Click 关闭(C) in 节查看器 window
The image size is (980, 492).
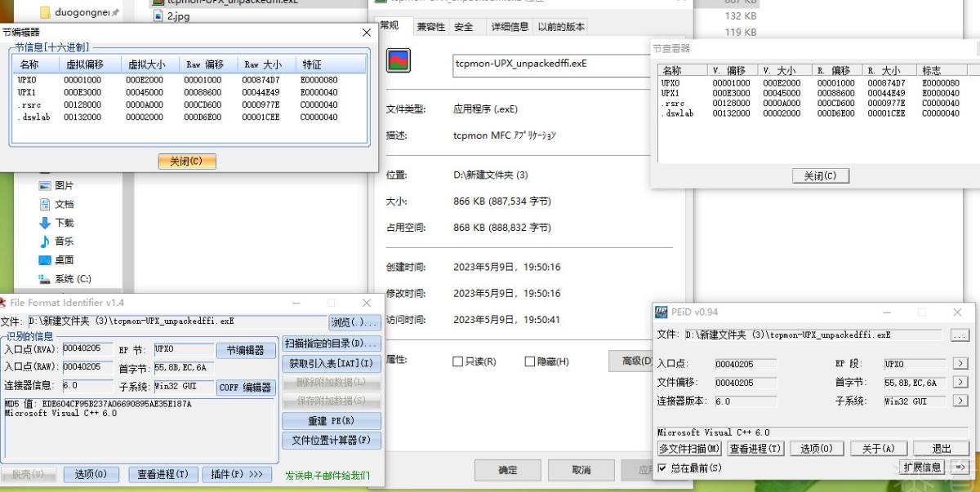point(820,176)
